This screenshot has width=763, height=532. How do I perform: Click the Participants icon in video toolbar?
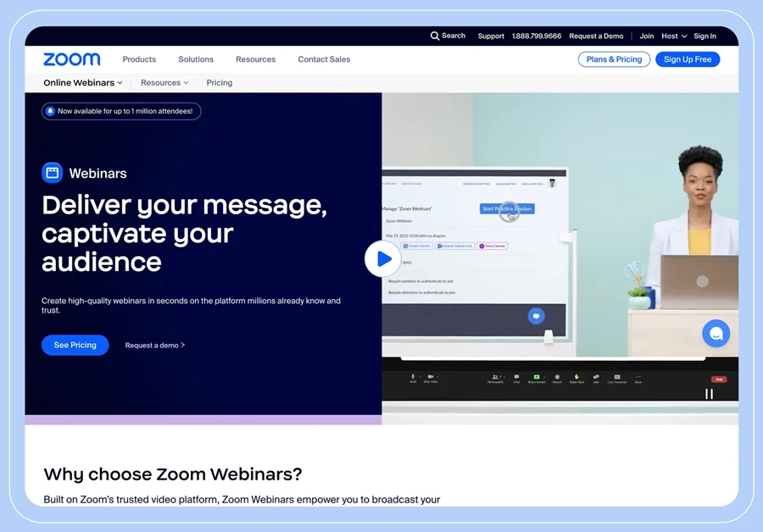(x=495, y=377)
